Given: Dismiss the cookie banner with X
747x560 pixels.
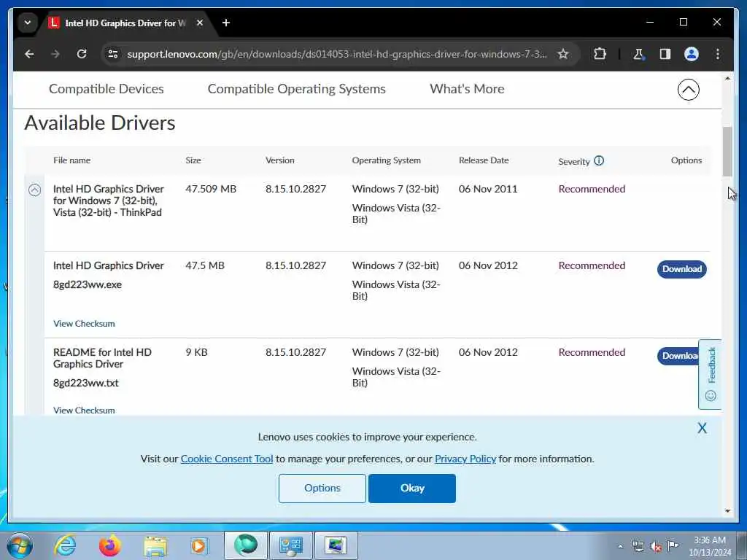Looking at the screenshot, I should [x=702, y=428].
